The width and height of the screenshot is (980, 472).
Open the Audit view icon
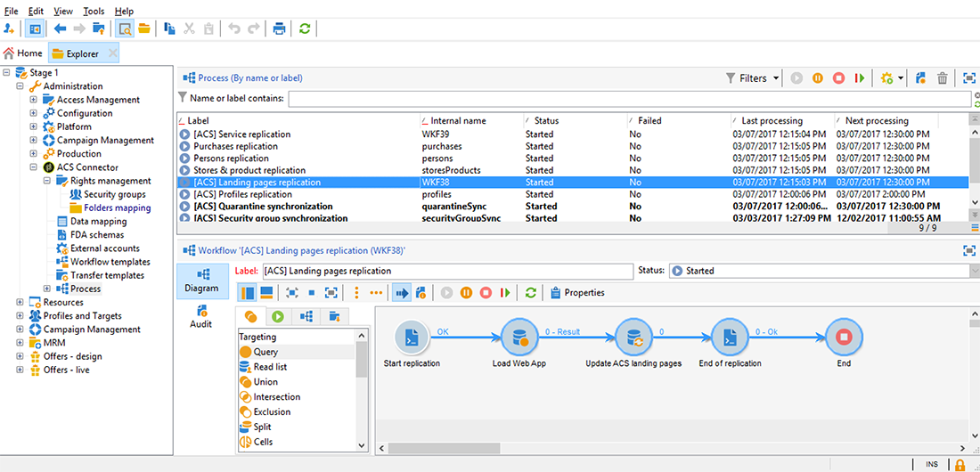coord(201,312)
